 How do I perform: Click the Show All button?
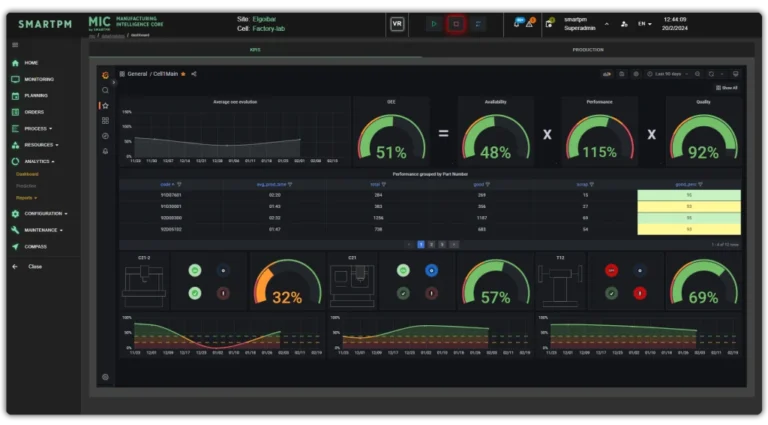click(x=727, y=88)
